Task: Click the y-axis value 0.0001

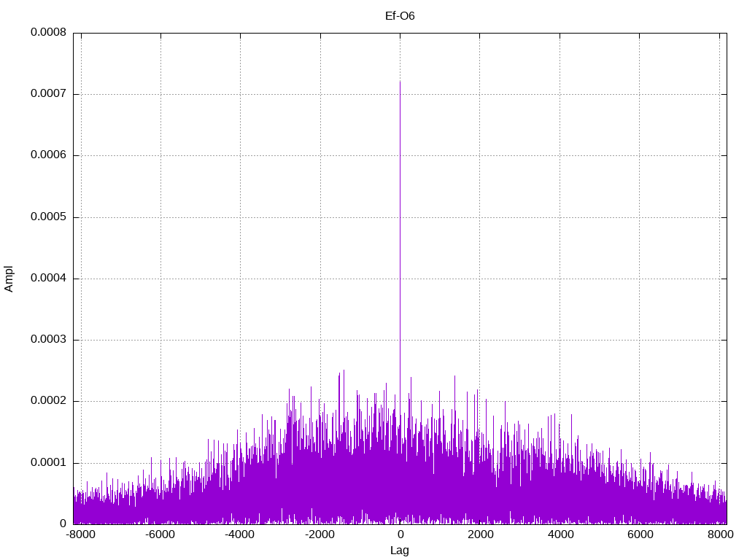Action: [x=49, y=463]
